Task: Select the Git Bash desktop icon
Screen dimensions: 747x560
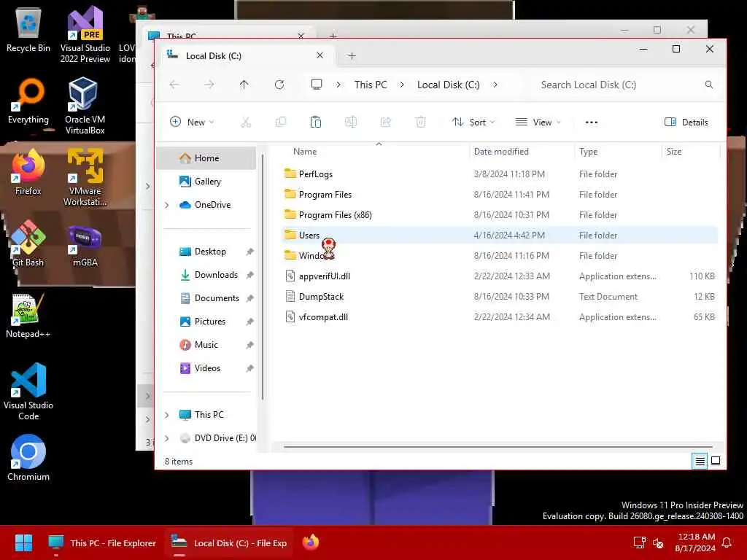Action: 28,244
